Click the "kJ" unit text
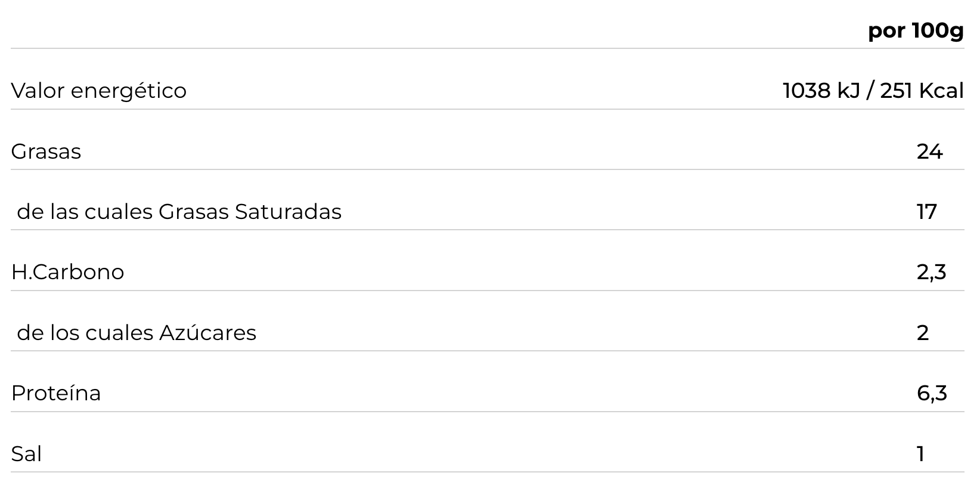 coord(848,91)
